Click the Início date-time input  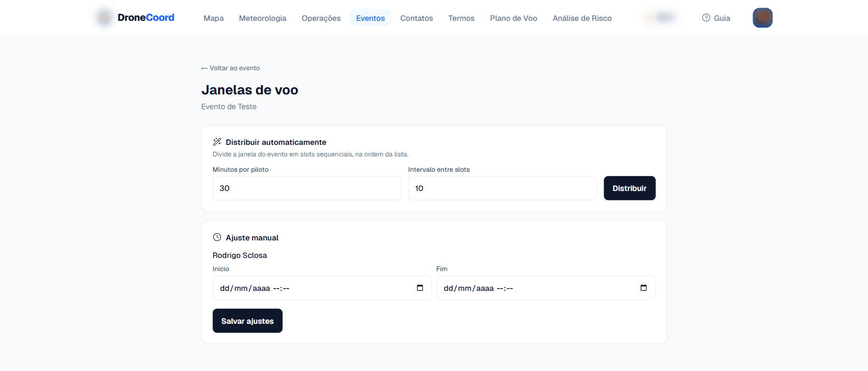click(322, 288)
